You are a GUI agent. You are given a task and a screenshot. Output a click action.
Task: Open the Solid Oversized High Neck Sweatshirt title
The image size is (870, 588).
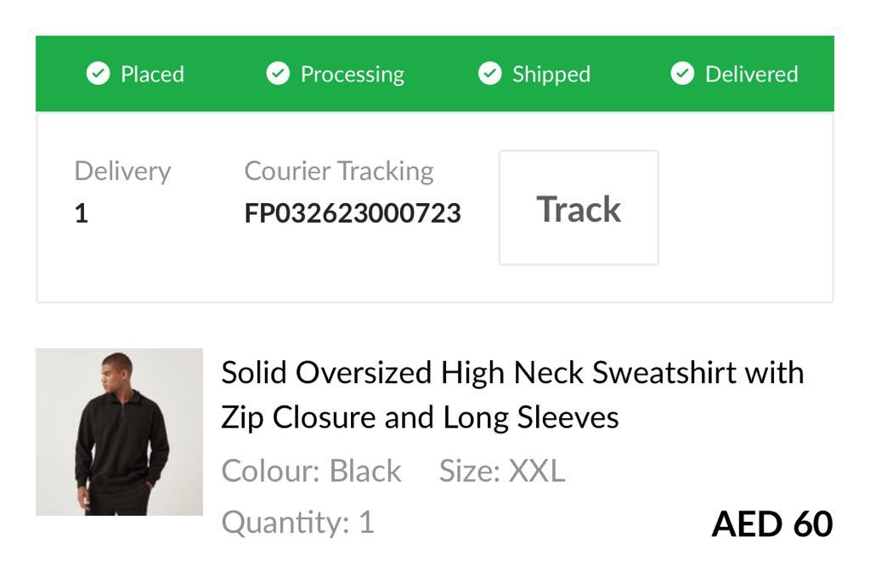[512, 394]
